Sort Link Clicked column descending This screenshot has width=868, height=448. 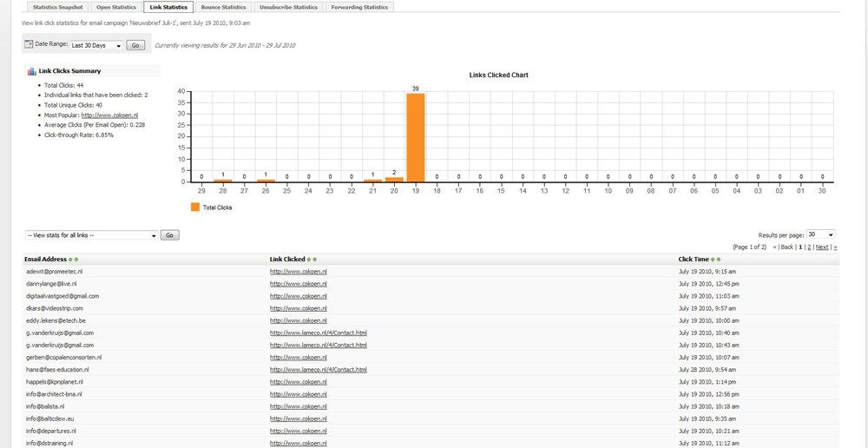point(315,260)
